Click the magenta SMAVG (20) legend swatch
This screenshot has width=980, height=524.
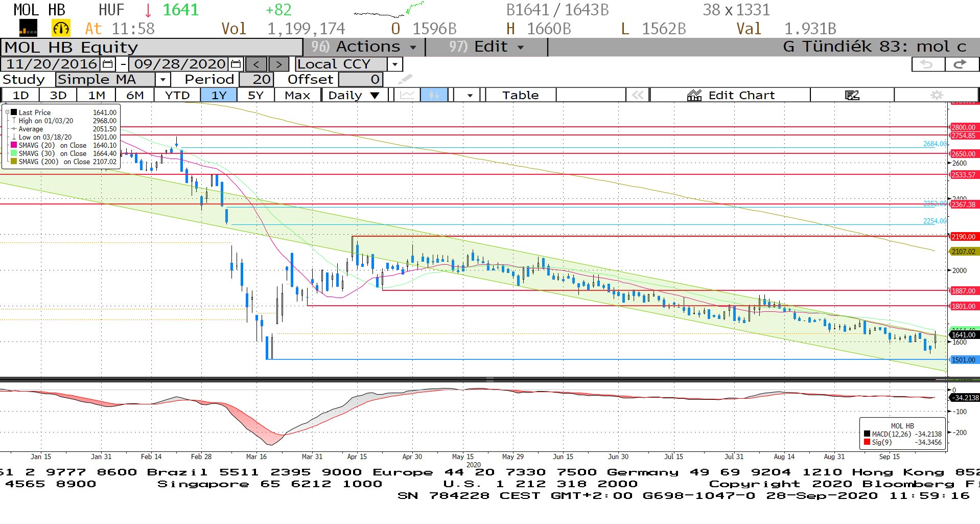tap(14, 145)
